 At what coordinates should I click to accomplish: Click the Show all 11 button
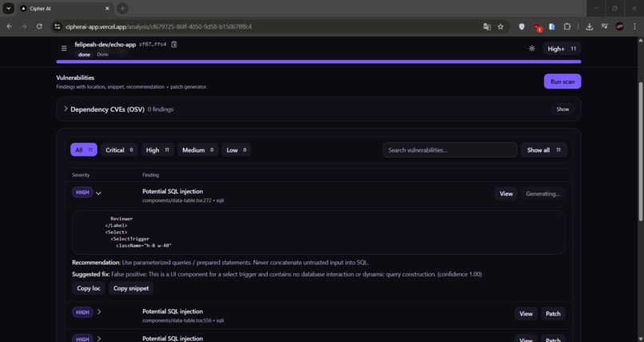click(544, 150)
